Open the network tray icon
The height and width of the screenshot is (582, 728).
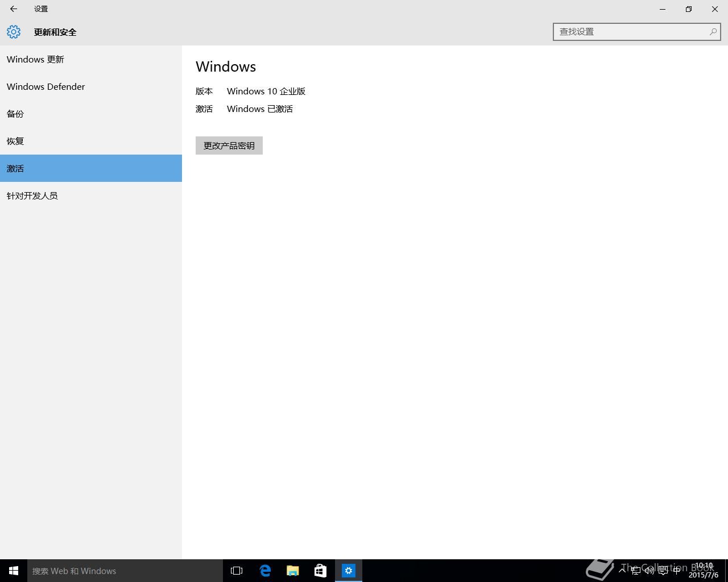(x=636, y=571)
